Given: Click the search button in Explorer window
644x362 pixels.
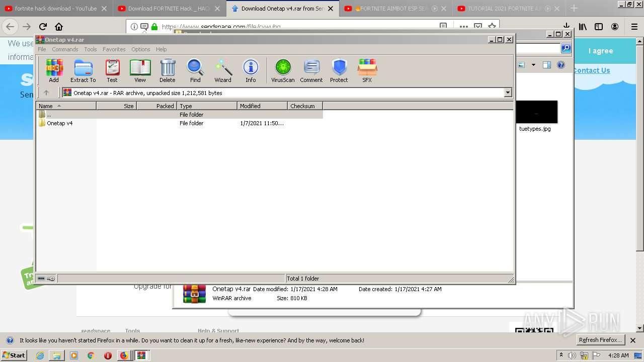Looking at the screenshot, I should (566, 48).
